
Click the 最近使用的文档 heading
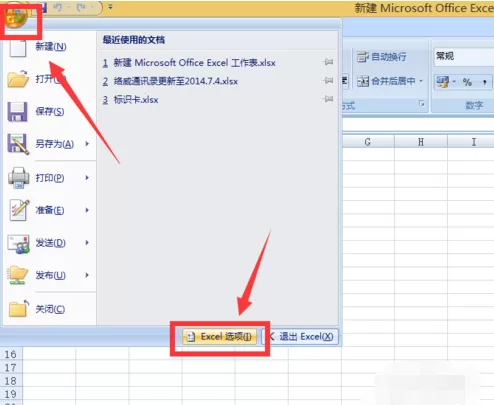coord(134,40)
